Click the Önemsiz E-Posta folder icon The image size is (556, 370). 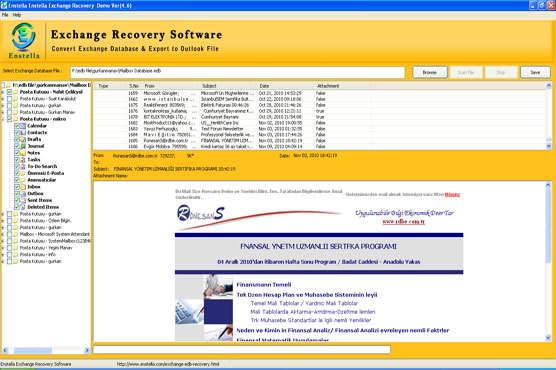click(23, 173)
